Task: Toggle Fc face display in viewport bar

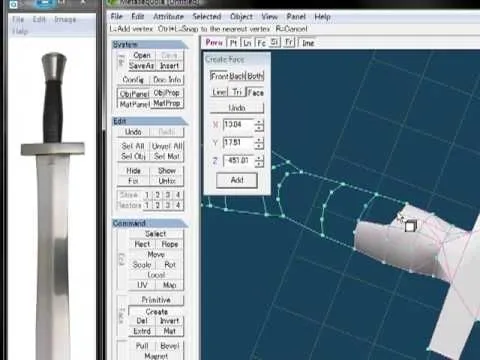Action: coord(261,43)
